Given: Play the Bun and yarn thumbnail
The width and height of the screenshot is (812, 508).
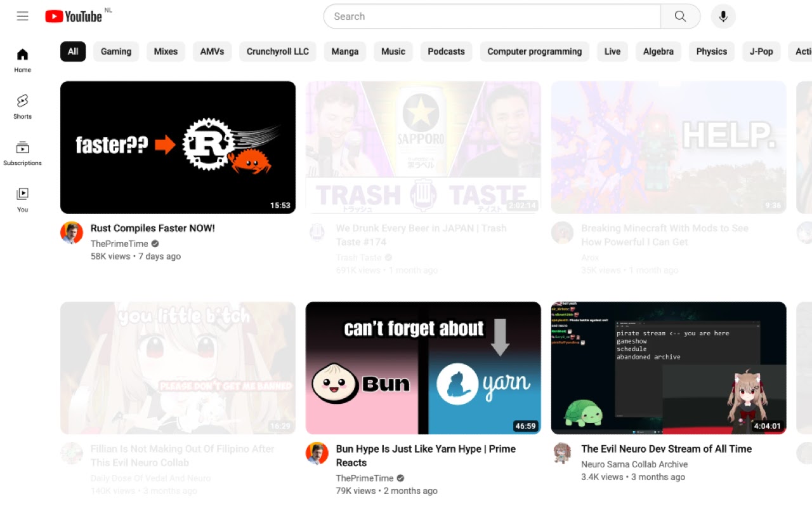Looking at the screenshot, I should point(423,368).
